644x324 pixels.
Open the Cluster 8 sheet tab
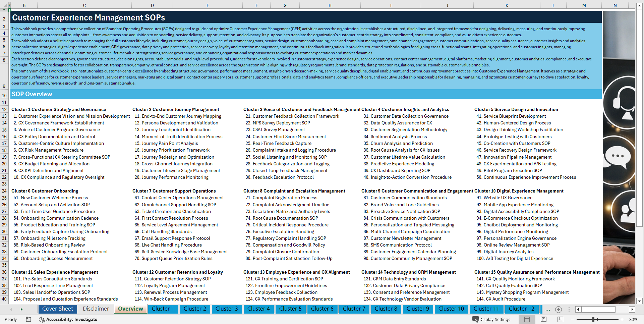point(386,309)
